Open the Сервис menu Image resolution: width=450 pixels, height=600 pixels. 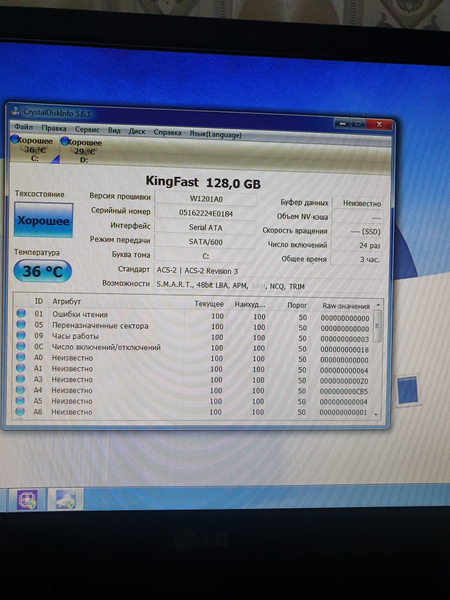click(x=87, y=130)
